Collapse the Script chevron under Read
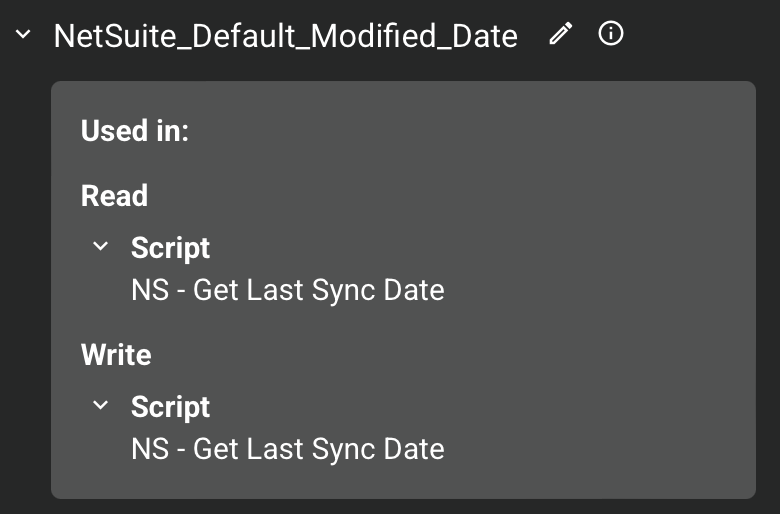Viewport: 780px width, 514px height. (100, 246)
